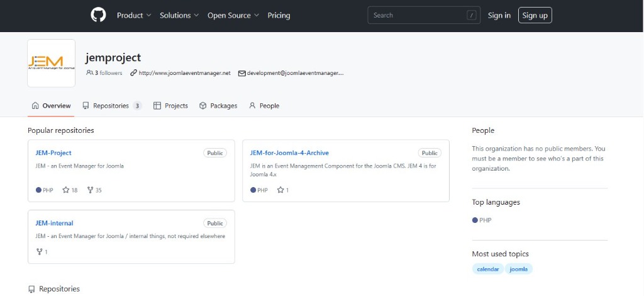Click the Sign up button
Image resolution: width=644 pixels, height=296 pixels.
coord(535,15)
